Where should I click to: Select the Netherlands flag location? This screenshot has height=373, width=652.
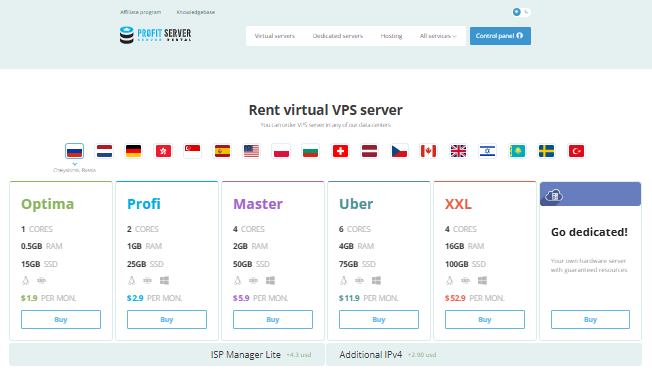click(104, 151)
